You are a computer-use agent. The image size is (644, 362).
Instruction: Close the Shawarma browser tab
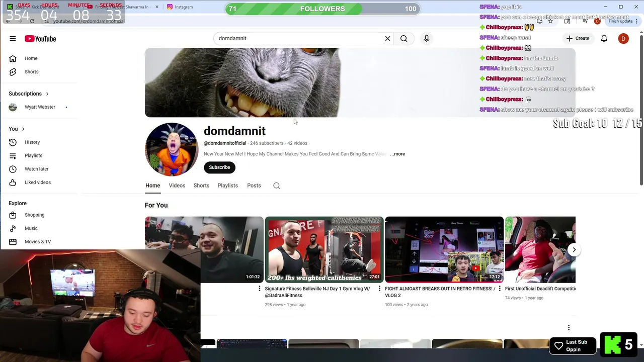(x=157, y=7)
